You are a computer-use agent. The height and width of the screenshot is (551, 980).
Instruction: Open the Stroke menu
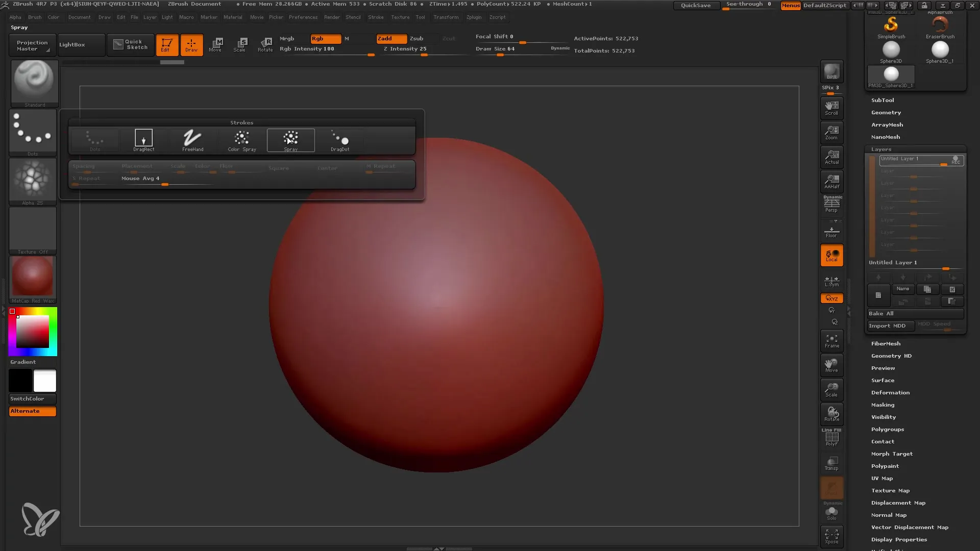(376, 17)
